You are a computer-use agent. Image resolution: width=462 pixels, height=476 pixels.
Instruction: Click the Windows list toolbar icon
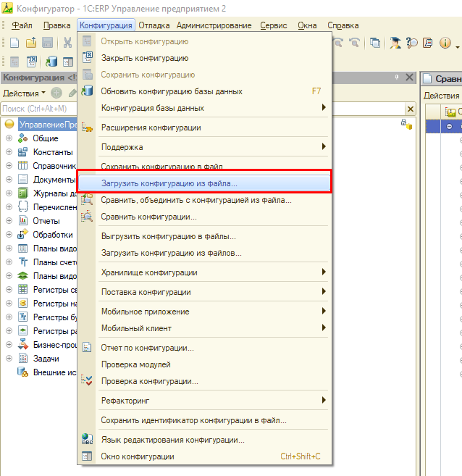375,43
